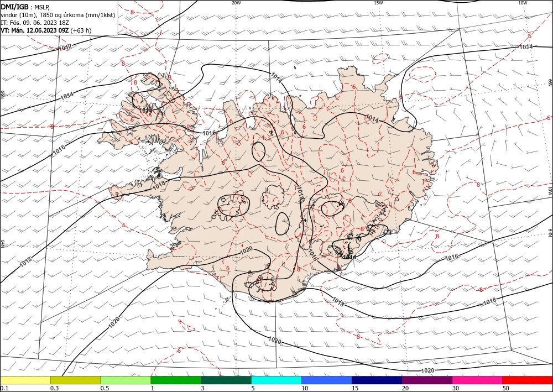Screen dimensions: 553x392
Task: Select the olive 0.3–0.5 legend swatch
Action: click(75, 380)
